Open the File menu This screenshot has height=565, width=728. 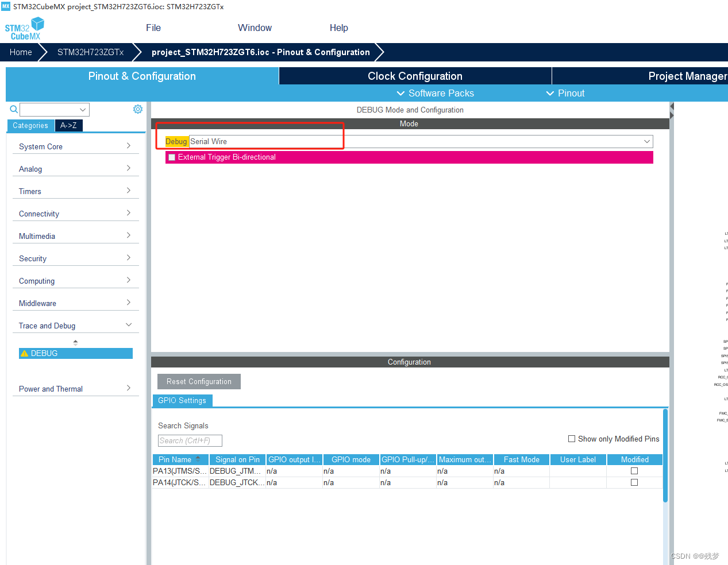(153, 28)
